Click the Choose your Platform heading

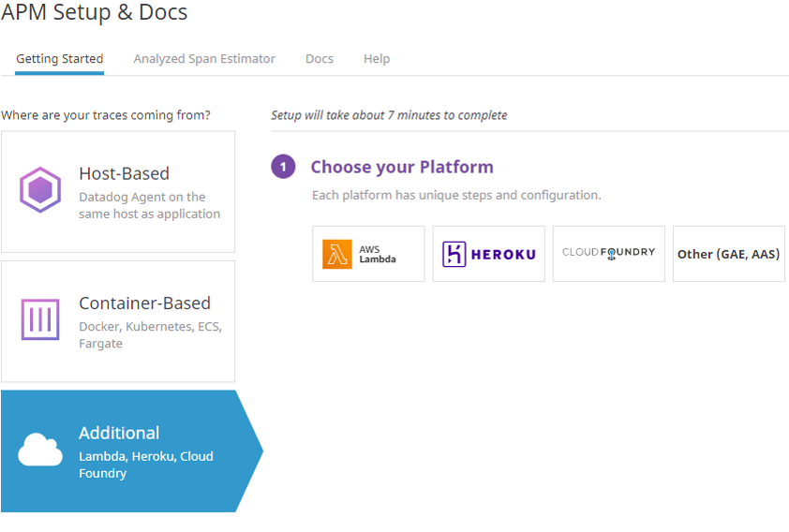click(x=402, y=167)
